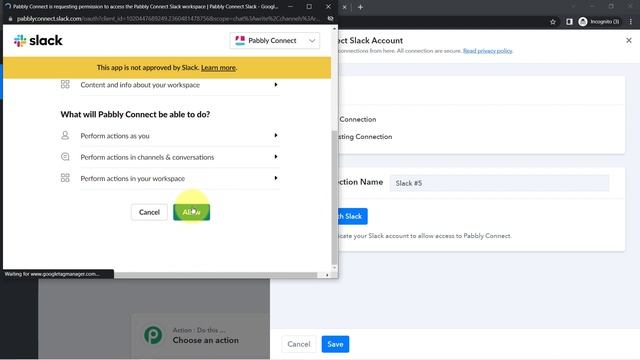The image size is (640, 360).
Task: Click the person icon beside Perform actions as you
Action: click(x=65, y=135)
